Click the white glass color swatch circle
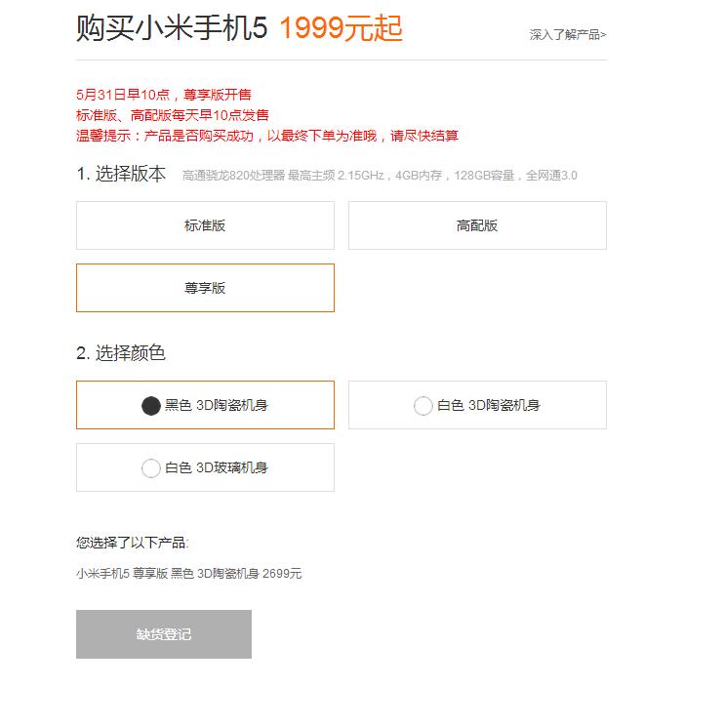 click(150, 468)
